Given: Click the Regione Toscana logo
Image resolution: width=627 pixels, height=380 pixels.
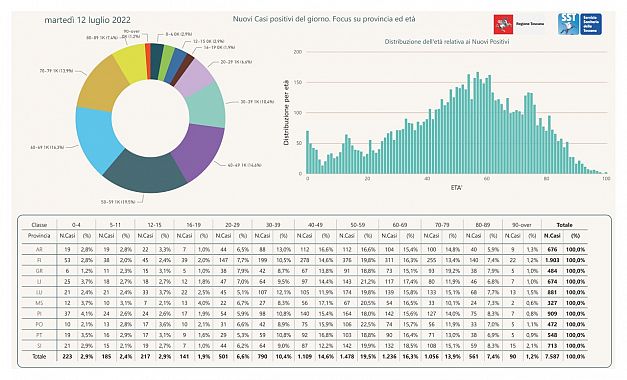Looking at the screenshot, I should (519, 24).
